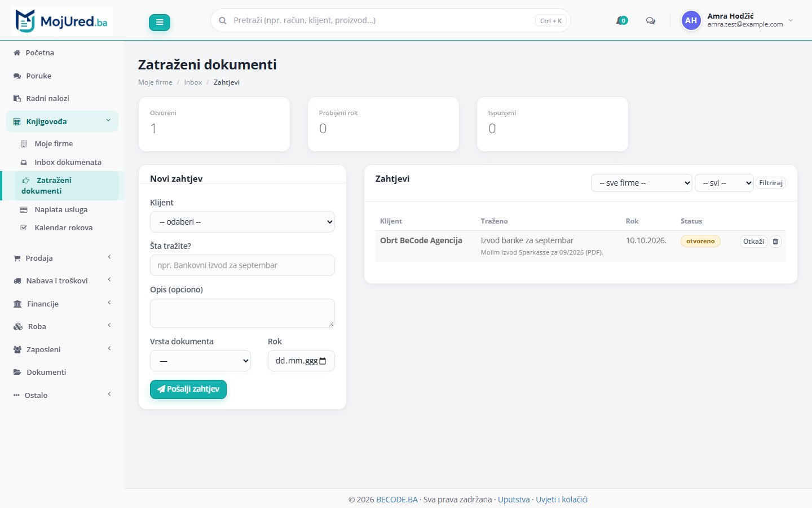Open the user account dropdown chevron

coord(791,20)
